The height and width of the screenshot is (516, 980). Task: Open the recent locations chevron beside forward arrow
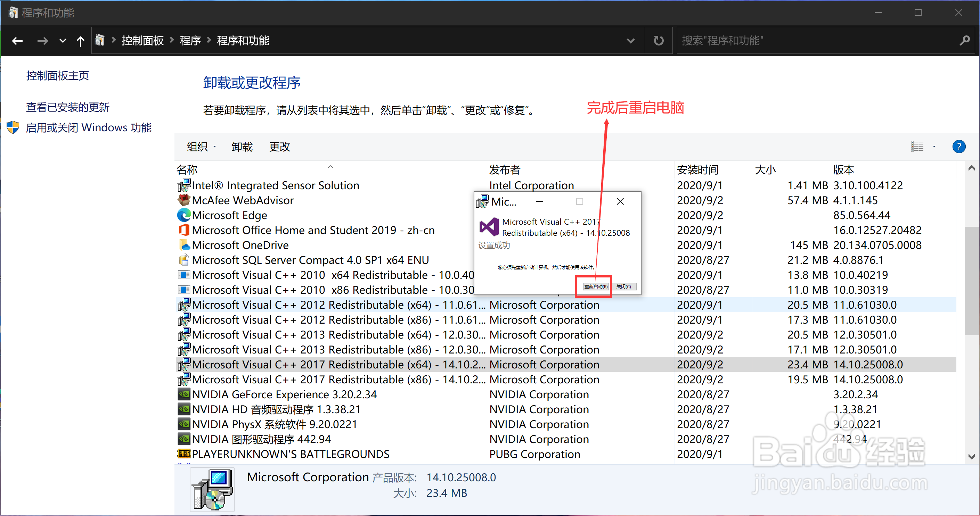coord(63,41)
